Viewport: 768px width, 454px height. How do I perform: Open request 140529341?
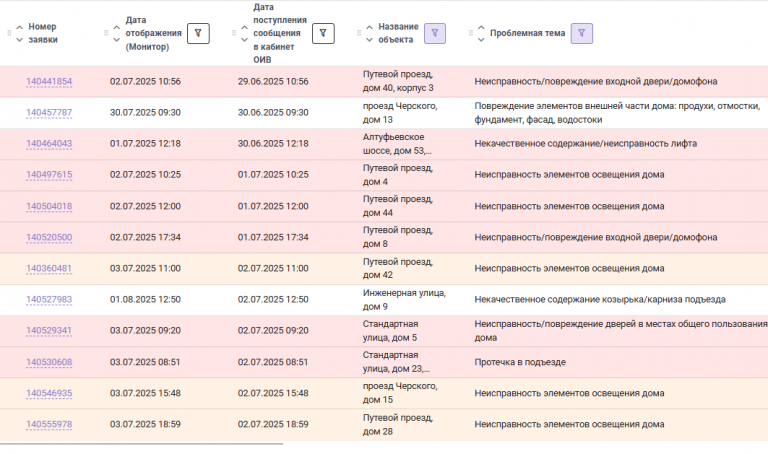49,331
